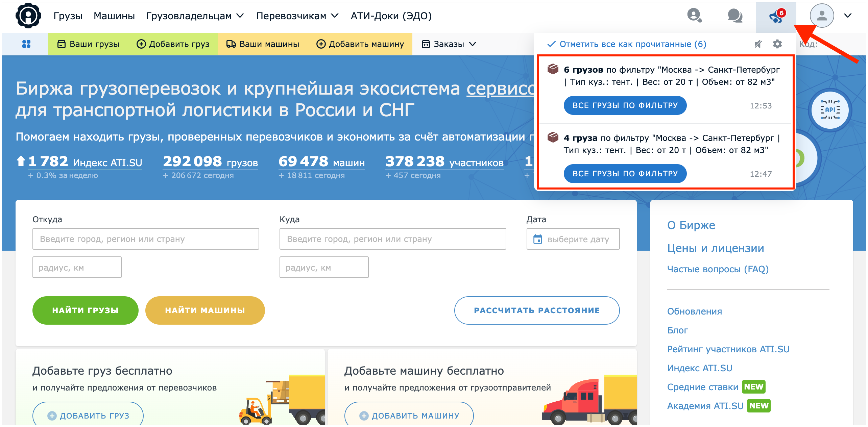Viewport: 868px width, 427px height.
Task: Click ВСЕ ГРУЗЫ ПО ФИЛЬТРУ for 12:53 notification
Action: (x=625, y=105)
